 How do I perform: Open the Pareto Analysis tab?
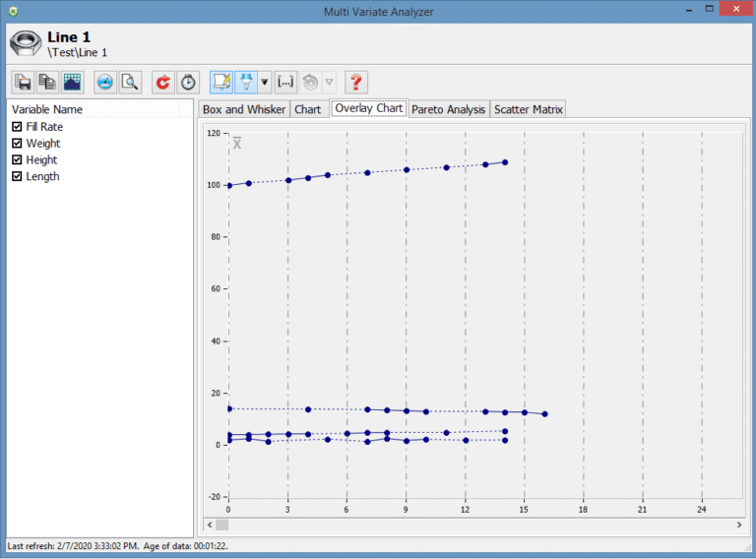[448, 109]
